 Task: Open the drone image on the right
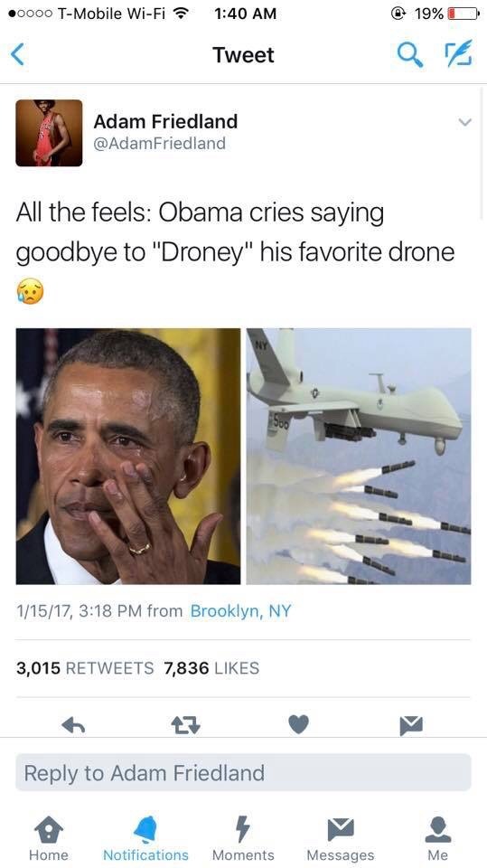(x=359, y=456)
